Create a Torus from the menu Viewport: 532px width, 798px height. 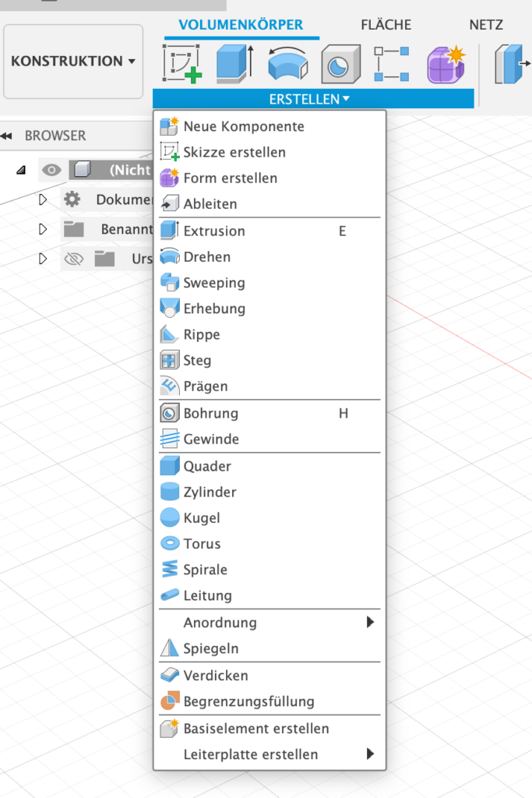(x=202, y=544)
